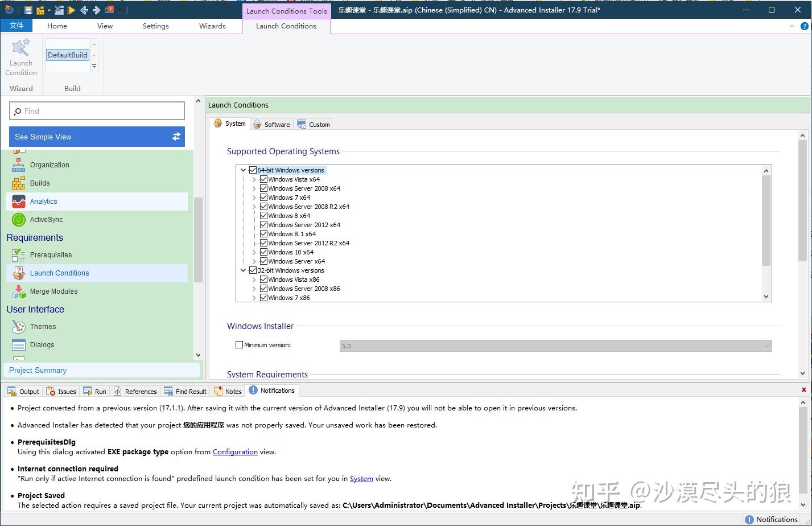The image size is (812, 526).
Task: Open the Minimum version dropdown
Action: 766,346
